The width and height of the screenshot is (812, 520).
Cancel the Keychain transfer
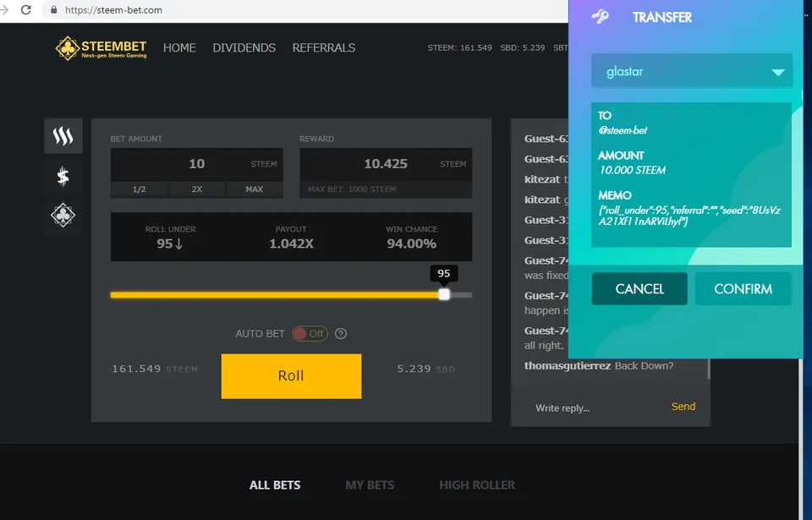639,289
